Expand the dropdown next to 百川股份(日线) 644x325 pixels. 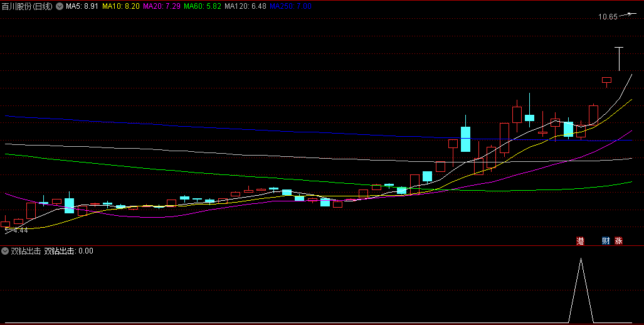[60, 6]
